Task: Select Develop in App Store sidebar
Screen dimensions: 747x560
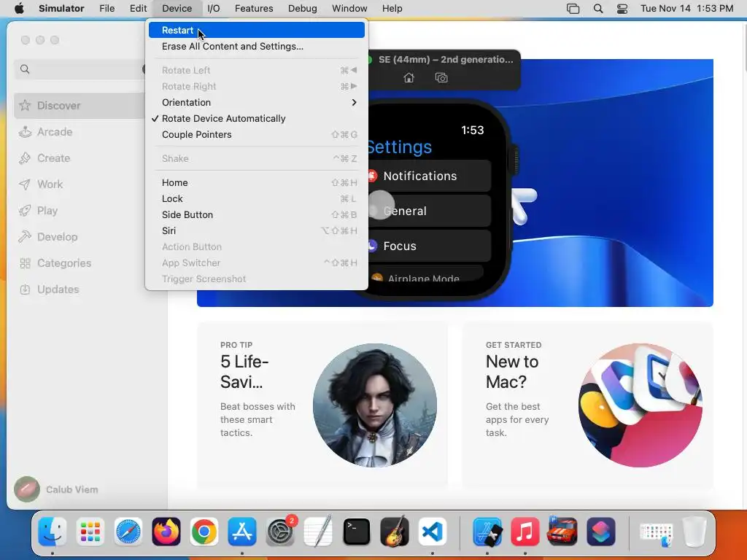Action: pyautogui.click(x=80, y=237)
